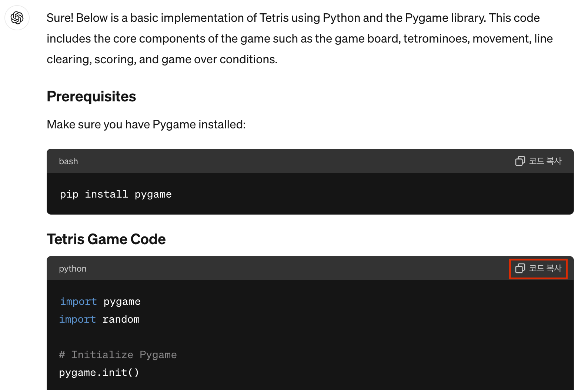Select the 'Prerequisites' heading
Screen dimensions: 588x390
[91, 97]
